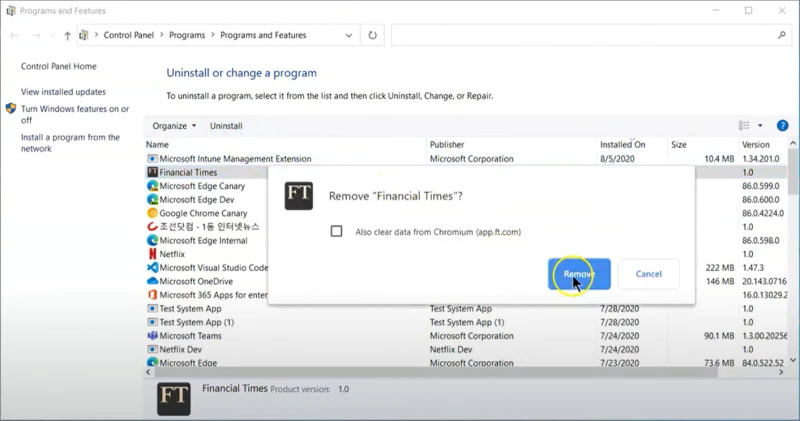Image resolution: width=800 pixels, height=421 pixels.
Task: Click 'Programs' in the breadcrumb path
Action: (187, 35)
